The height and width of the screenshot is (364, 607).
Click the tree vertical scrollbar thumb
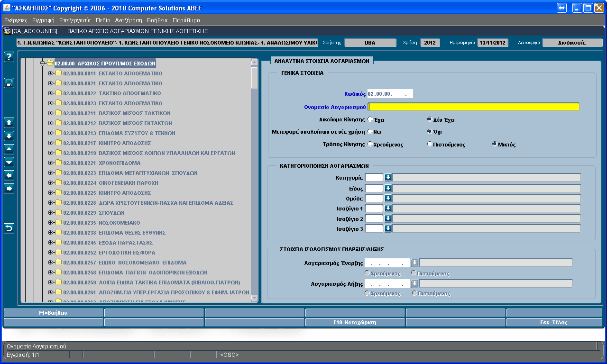255,78
